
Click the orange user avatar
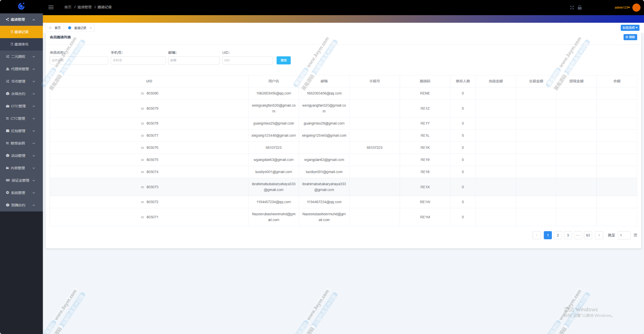[636, 8]
